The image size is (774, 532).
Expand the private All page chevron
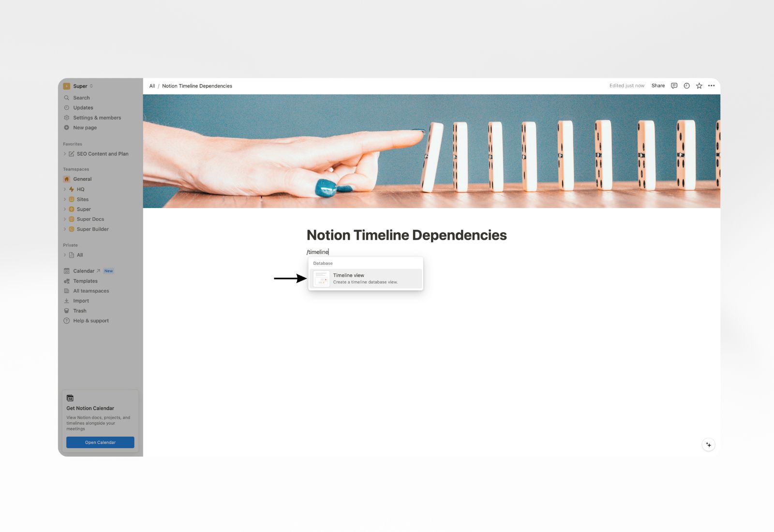tap(65, 255)
